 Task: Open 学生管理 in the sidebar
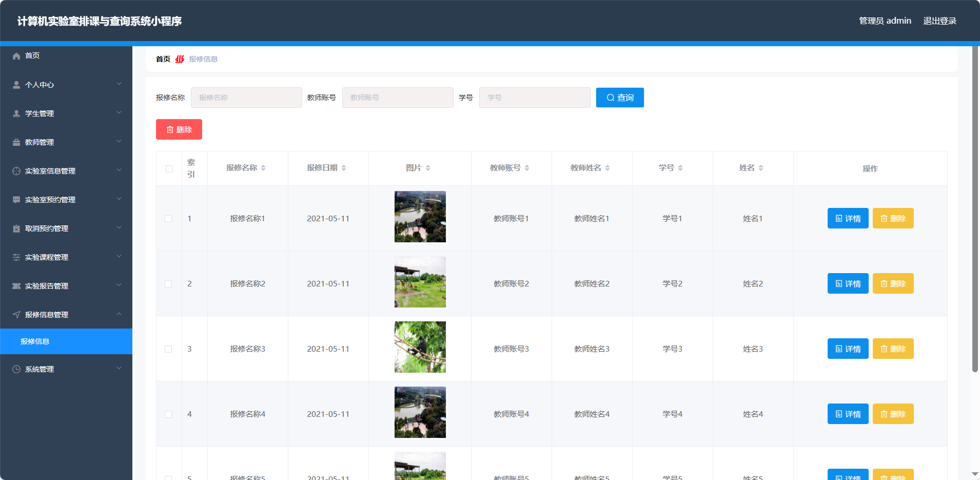[66, 113]
